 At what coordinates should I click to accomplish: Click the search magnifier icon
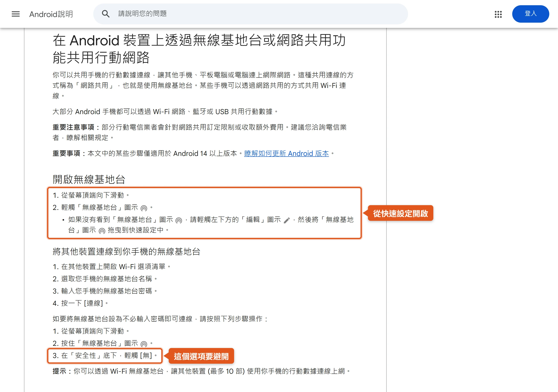tap(105, 14)
